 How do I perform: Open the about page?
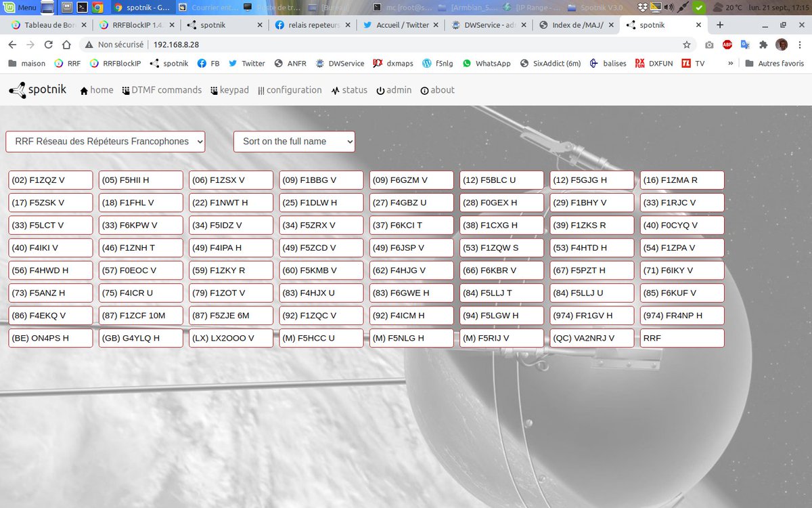click(437, 90)
